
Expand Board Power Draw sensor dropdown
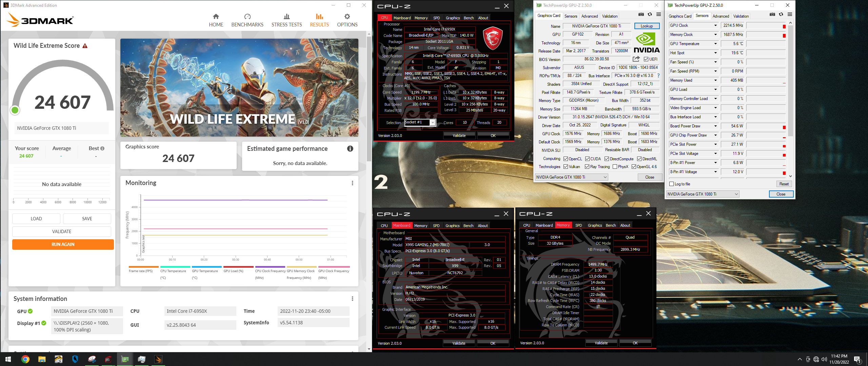click(x=715, y=126)
